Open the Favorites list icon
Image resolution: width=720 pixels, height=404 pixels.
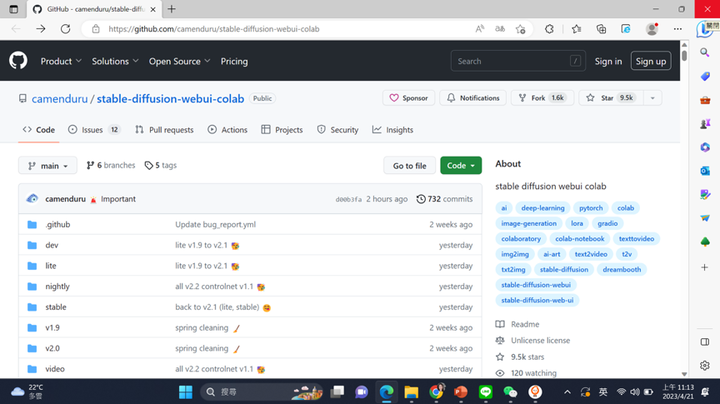pyautogui.click(x=577, y=29)
